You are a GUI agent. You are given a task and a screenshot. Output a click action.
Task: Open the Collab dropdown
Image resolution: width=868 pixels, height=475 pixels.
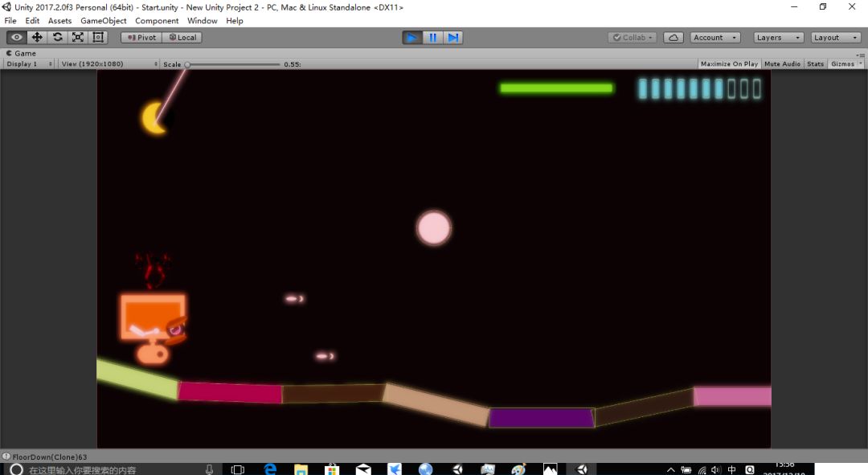[633, 38]
